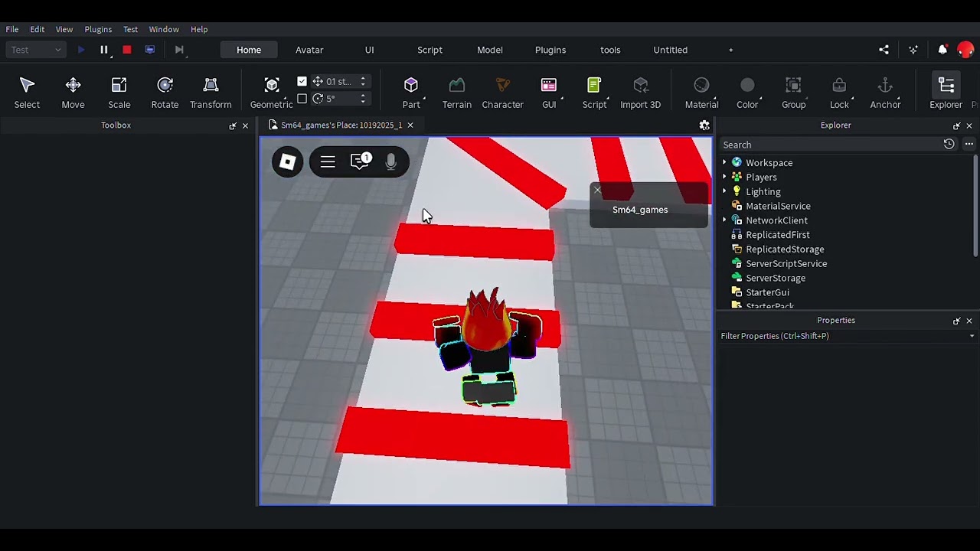This screenshot has height=551, width=980.
Task: Pause the playtest
Action: click(x=104, y=50)
